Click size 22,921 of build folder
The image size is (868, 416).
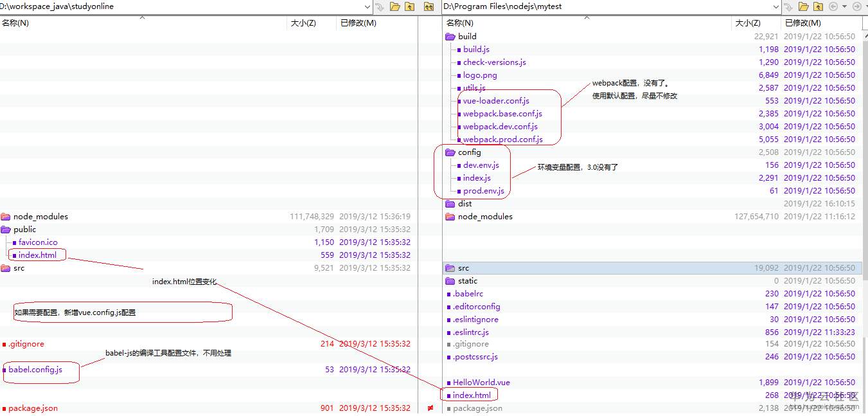pyautogui.click(x=766, y=37)
